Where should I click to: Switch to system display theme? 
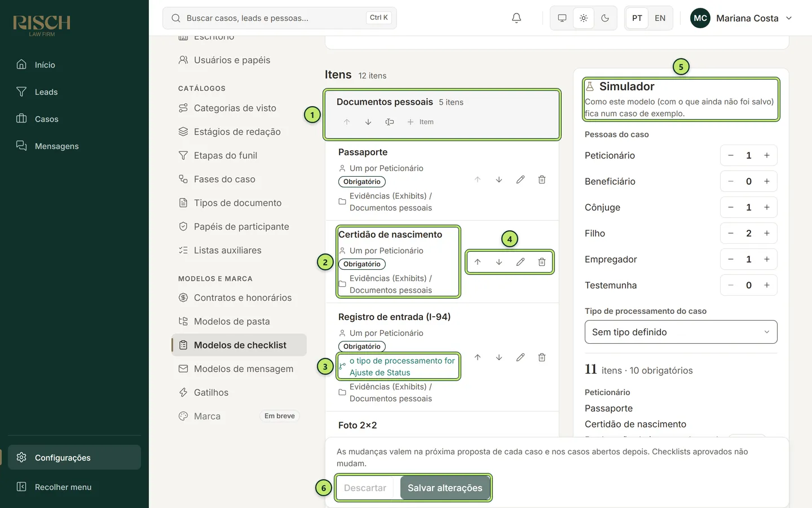(562, 18)
